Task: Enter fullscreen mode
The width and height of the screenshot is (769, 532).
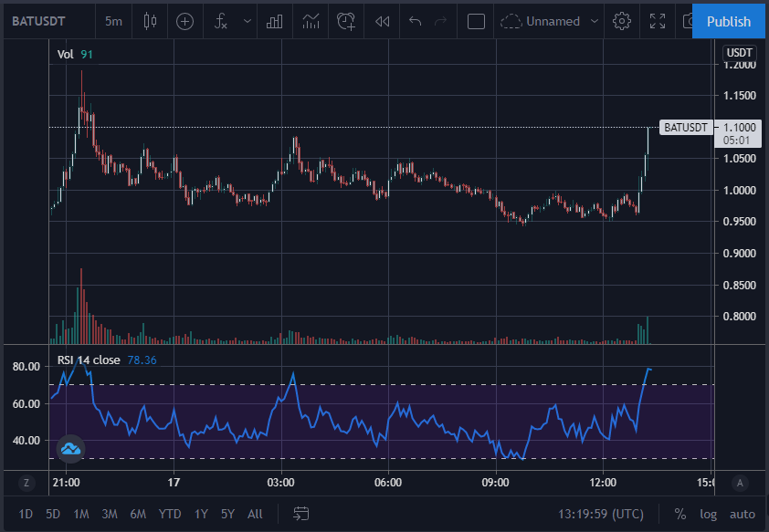Action: pyautogui.click(x=658, y=21)
